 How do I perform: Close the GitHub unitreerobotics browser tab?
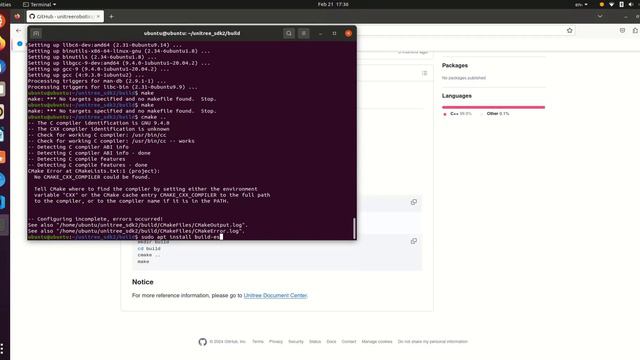(98, 16)
